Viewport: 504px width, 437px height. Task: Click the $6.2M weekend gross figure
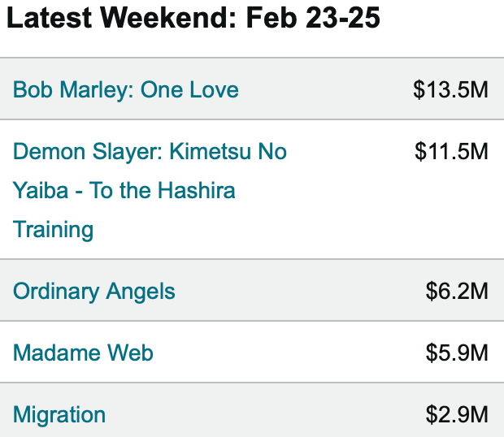(457, 292)
